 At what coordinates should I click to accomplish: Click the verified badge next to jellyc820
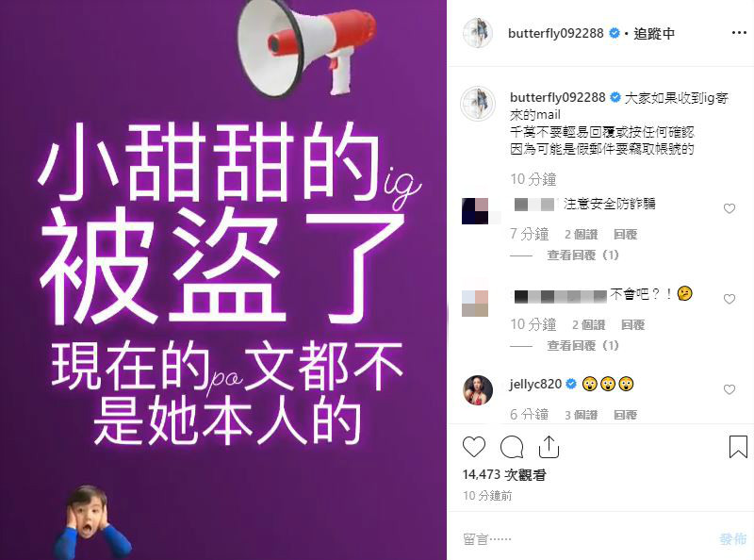pyautogui.click(x=571, y=384)
